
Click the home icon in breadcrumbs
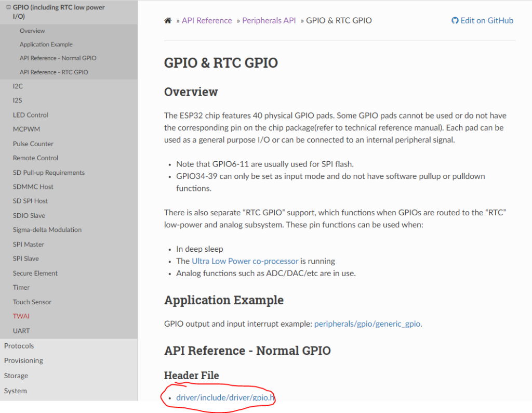tap(168, 21)
